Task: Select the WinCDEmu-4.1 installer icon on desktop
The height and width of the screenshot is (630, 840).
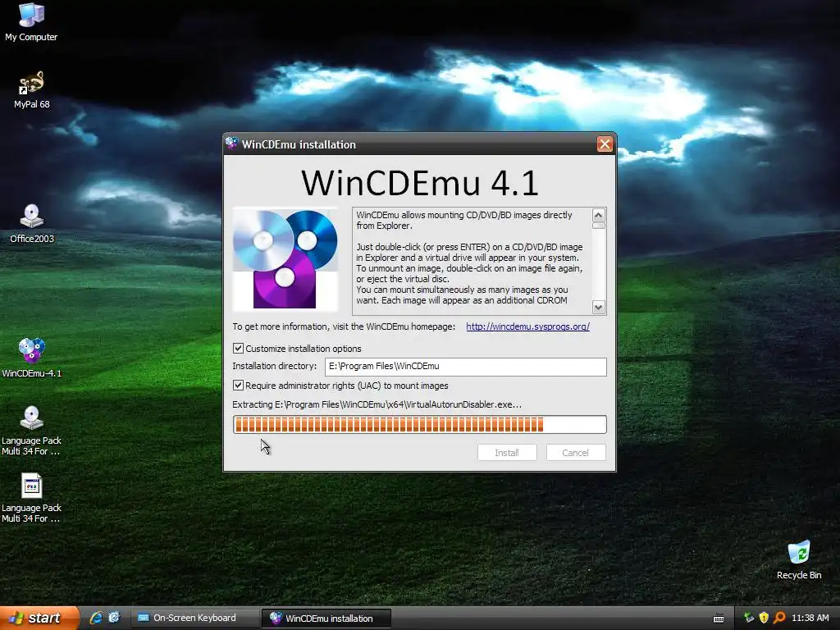Action: pos(32,358)
